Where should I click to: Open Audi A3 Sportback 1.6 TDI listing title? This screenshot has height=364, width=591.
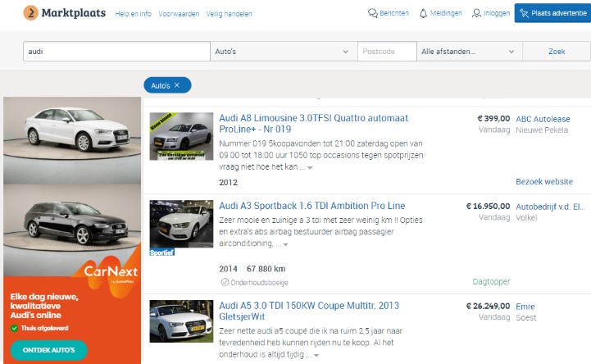click(312, 206)
